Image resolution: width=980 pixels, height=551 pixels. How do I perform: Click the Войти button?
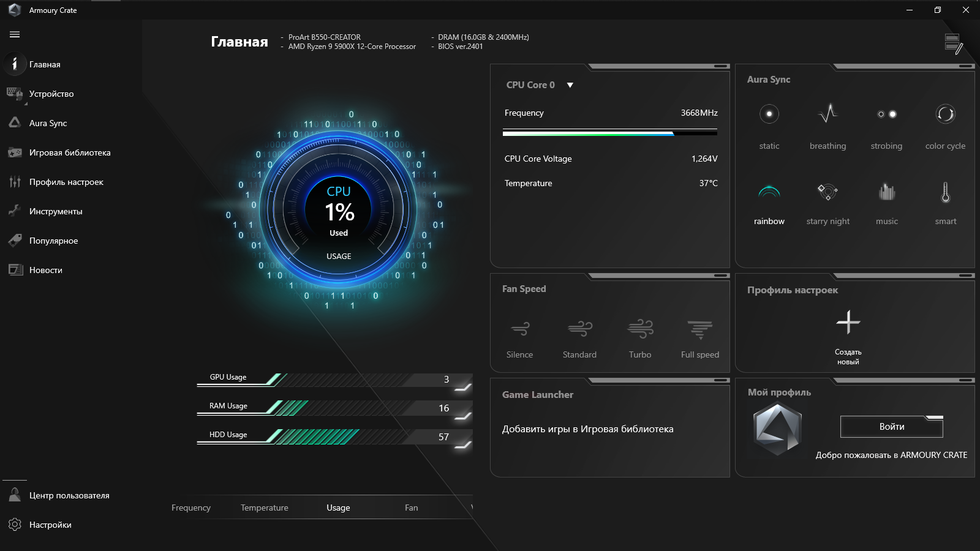pyautogui.click(x=891, y=427)
